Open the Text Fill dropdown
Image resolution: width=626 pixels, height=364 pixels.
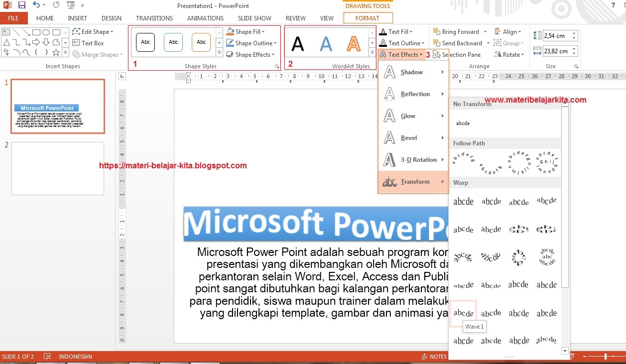point(401,31)
